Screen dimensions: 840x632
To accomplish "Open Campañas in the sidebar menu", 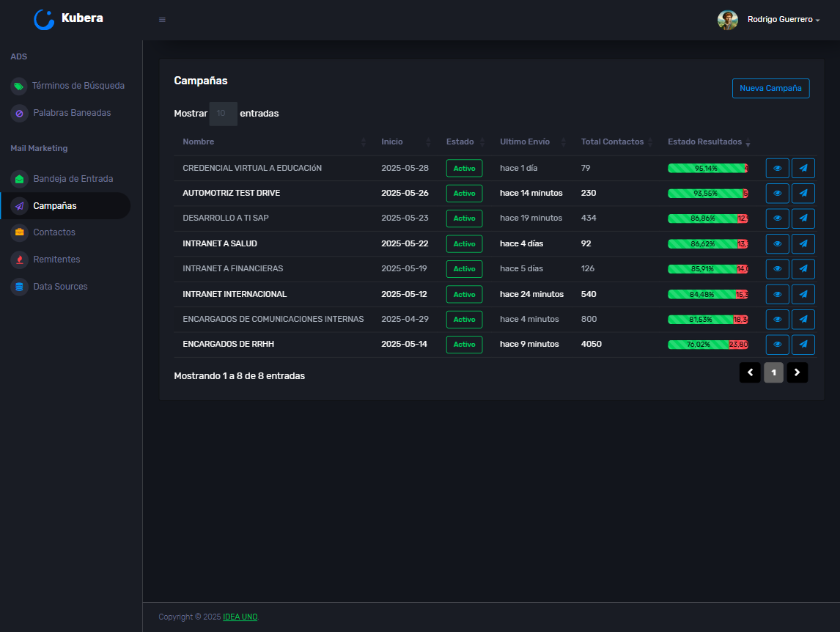I will [55, 206].
